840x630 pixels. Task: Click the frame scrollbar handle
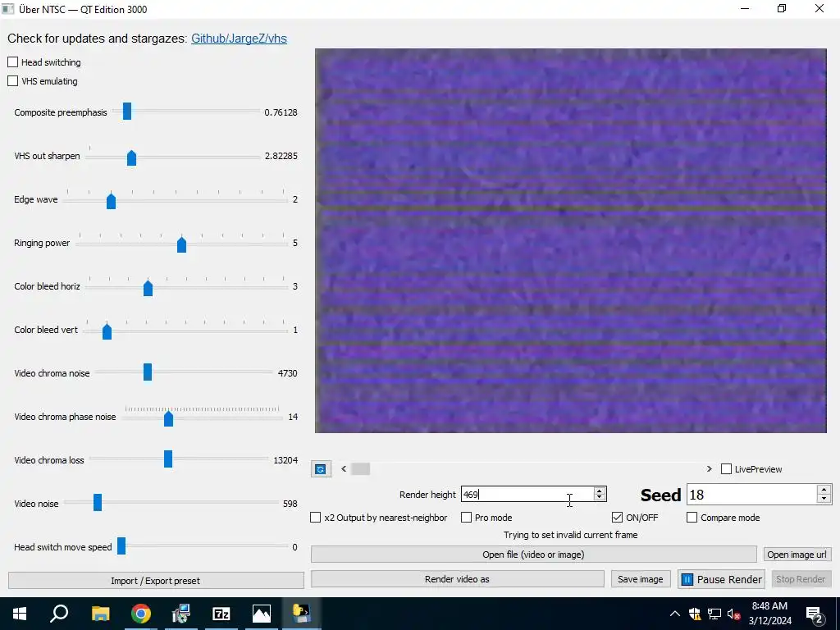click(360, 469)
